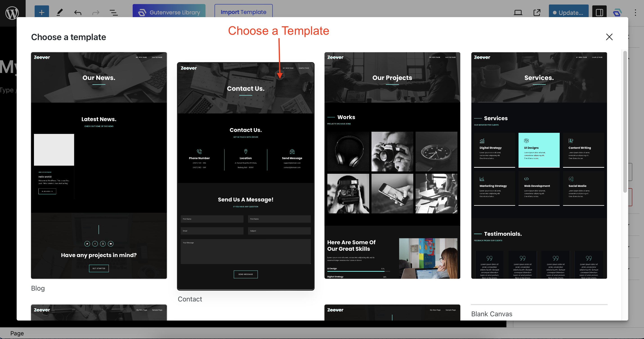
Task: Click the Redo arrow
Action: tap(96, 13)
